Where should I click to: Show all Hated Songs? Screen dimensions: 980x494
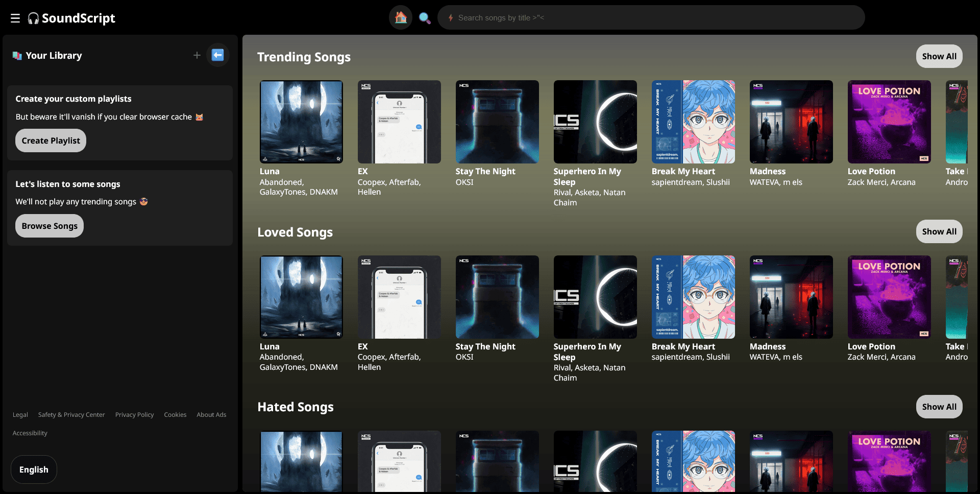pos(939,407)
